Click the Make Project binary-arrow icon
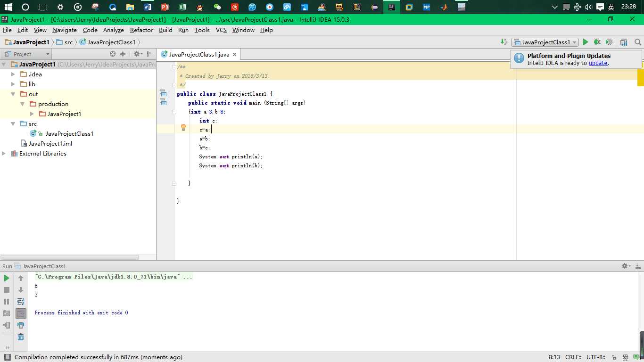644x362 pixels. (x=504, y=42)
